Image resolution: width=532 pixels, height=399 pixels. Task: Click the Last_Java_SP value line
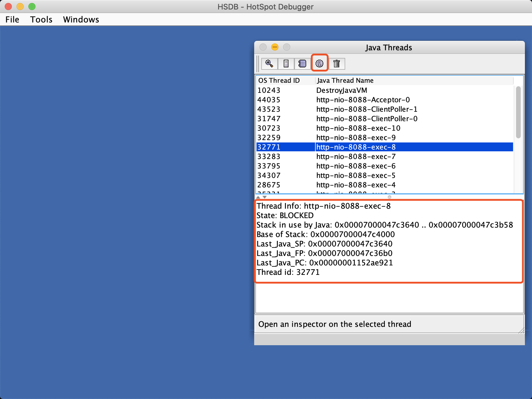[325, 244]
